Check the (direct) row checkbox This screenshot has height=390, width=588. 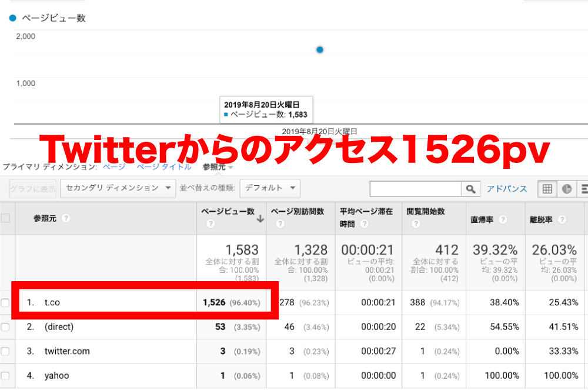5,327
